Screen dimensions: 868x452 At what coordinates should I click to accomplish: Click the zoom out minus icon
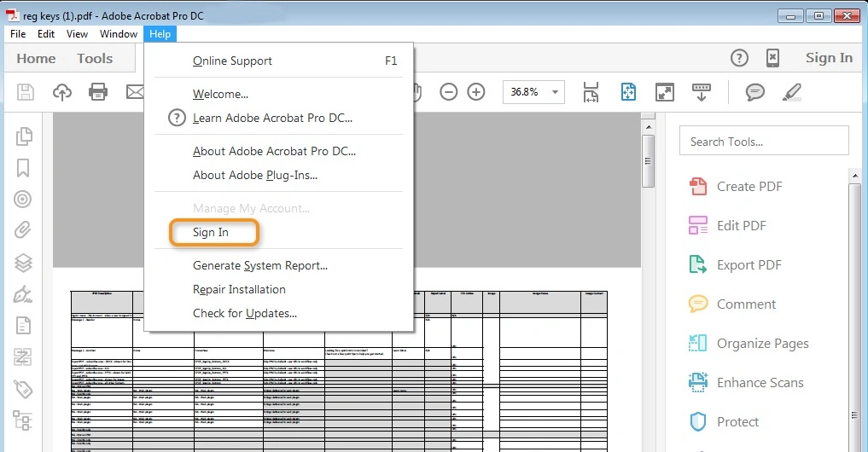[448, 92]
